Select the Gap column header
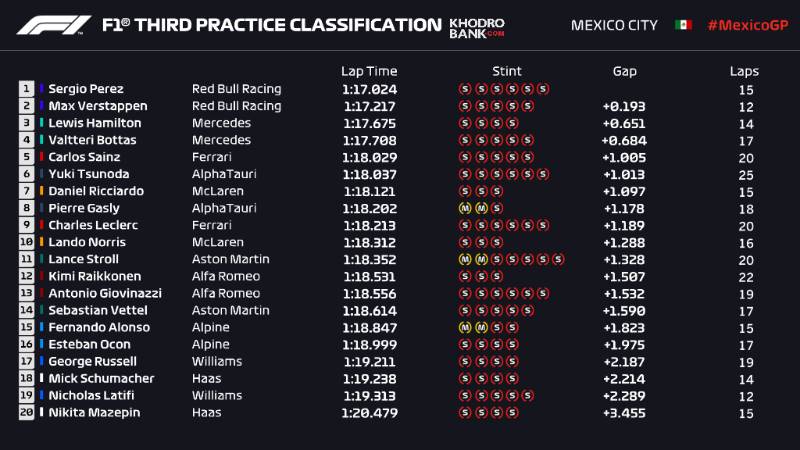The height and width of the screenshot is (450, 800). [x=624, y=71]
